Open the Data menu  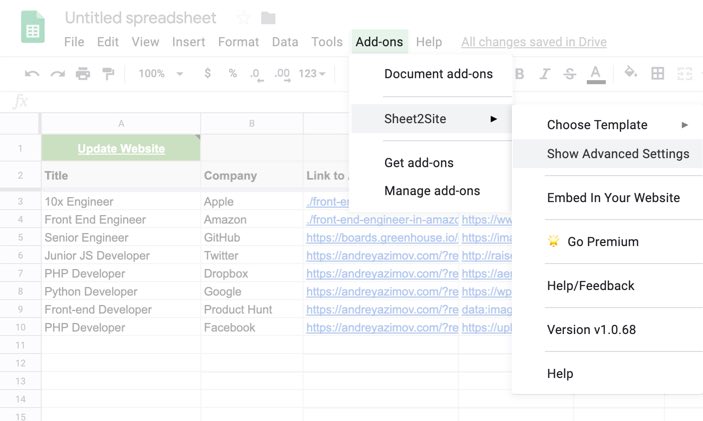[x=285, y=42]
